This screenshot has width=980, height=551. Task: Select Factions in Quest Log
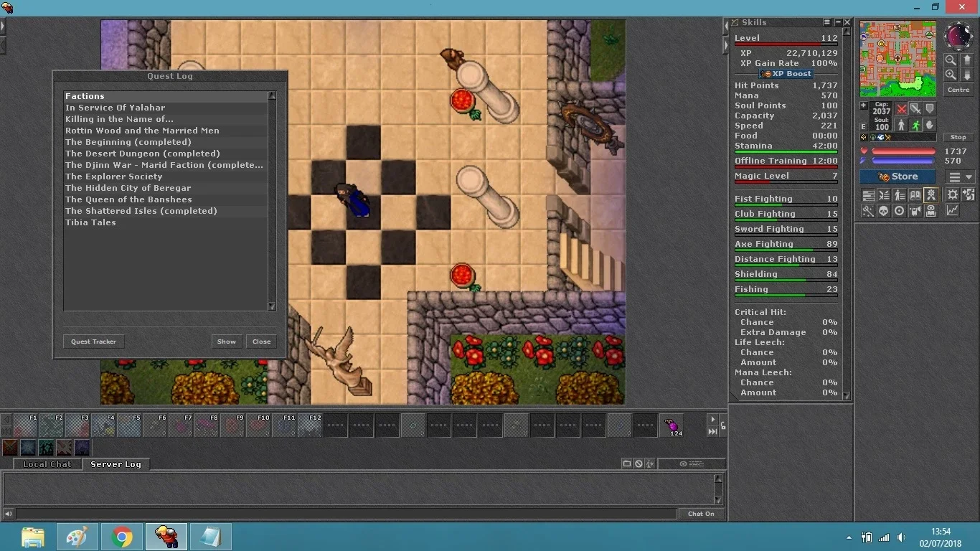[x=166, y=96]
